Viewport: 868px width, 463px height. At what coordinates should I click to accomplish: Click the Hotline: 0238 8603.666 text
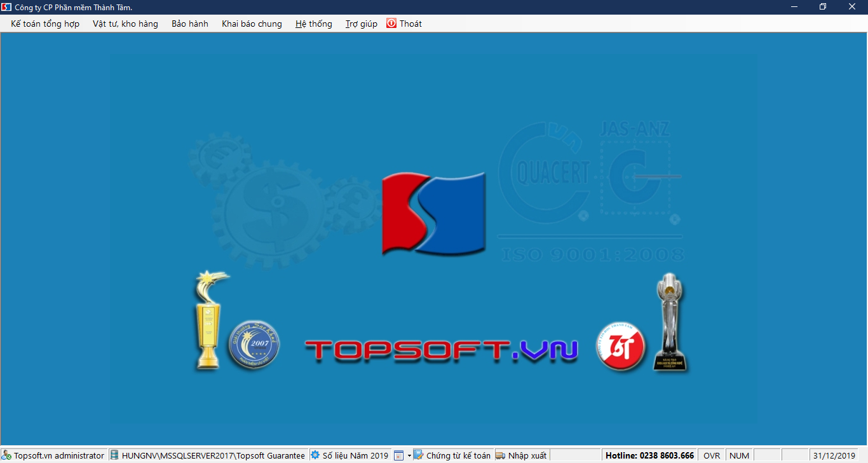point(649,455)
